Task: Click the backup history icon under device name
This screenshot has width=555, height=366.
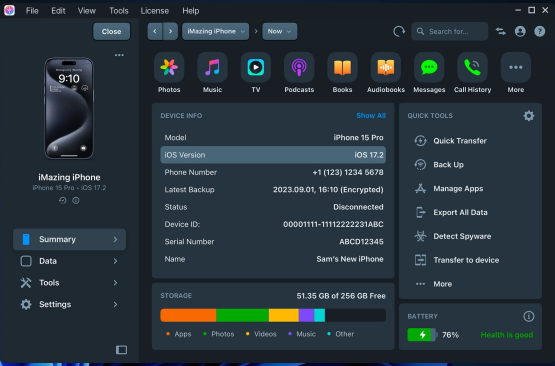Action: point(63,200)
